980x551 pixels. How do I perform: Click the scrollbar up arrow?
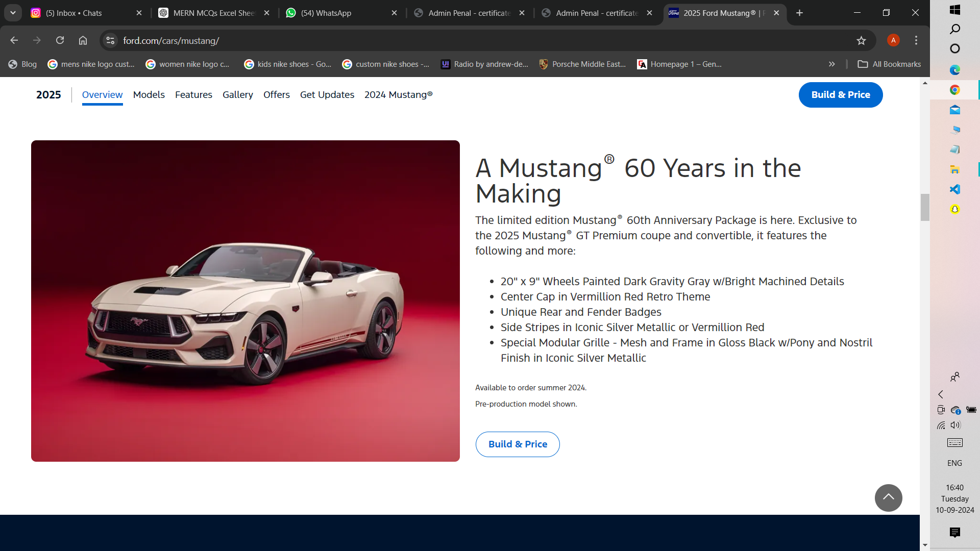pyautogui.click(x=925, y=83)
